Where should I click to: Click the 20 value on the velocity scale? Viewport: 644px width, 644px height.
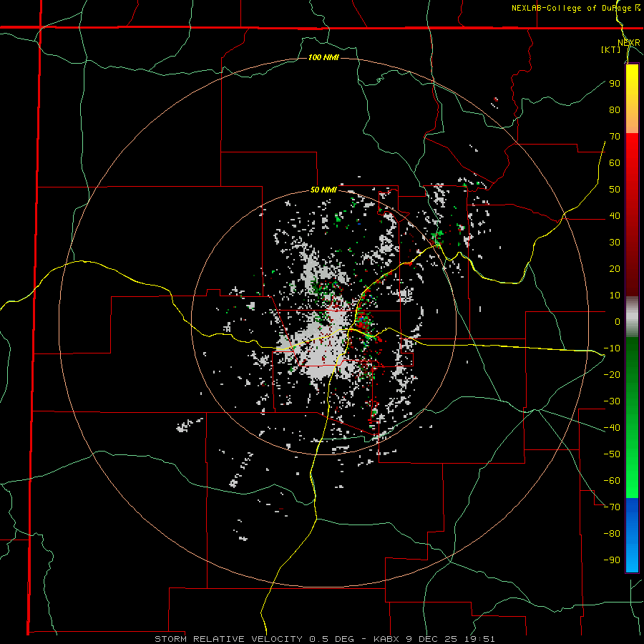(x=615, y=269)
